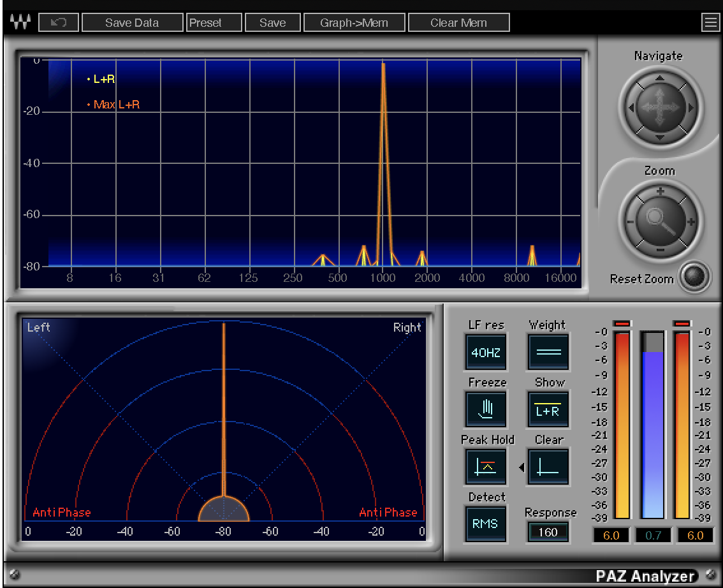Click the Clear peaks button
This screenshot has height=588, width=723.
548,467
